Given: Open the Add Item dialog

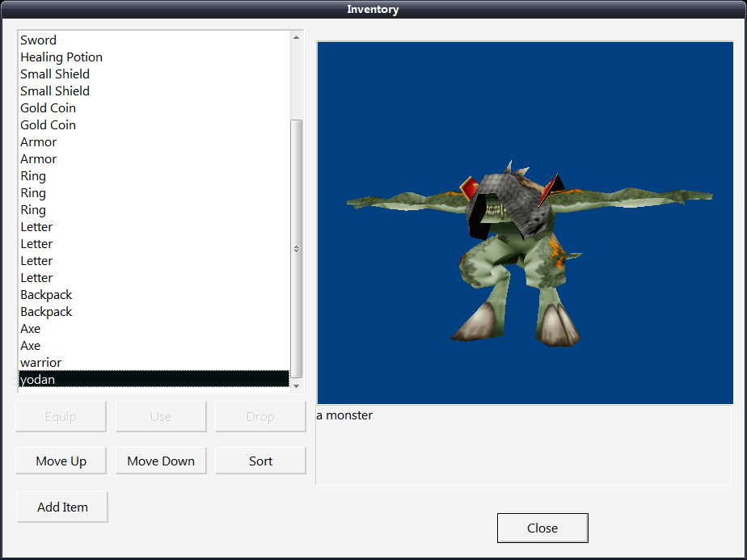Looking at the screenshot, I should [x=62, y=507].
